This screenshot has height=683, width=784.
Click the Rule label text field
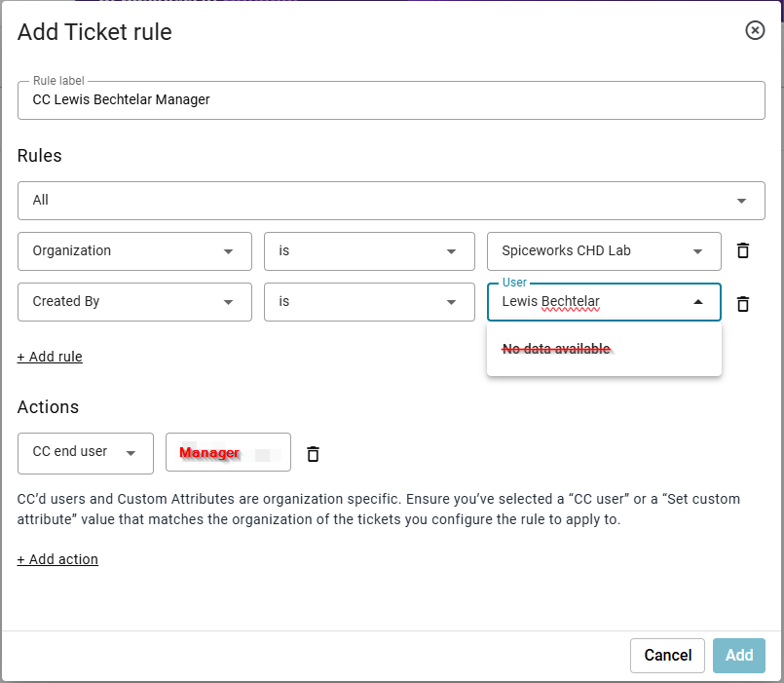[390, 99]
